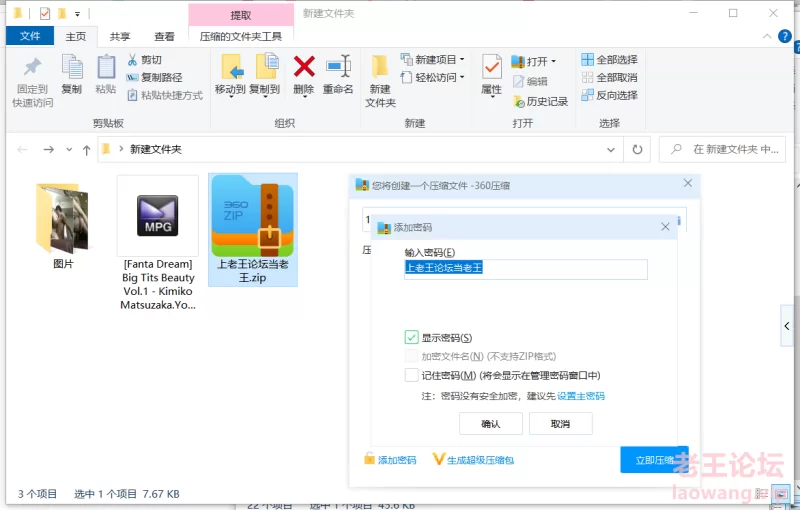800x510 pixels.
Task: Go up one folder level
Action: pos(86,149)
